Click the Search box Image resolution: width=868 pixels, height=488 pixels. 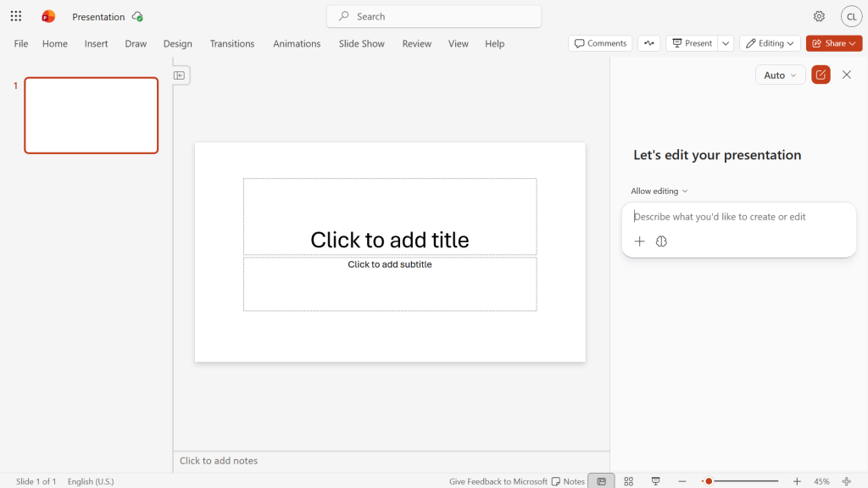(x=434, y=17)
